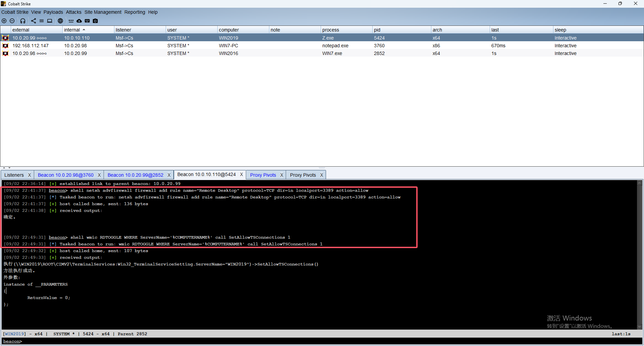
Task: Select the Beacon 10.0.10.110@5424 tab
Action: pyautogui.click(x=207, y=175)
